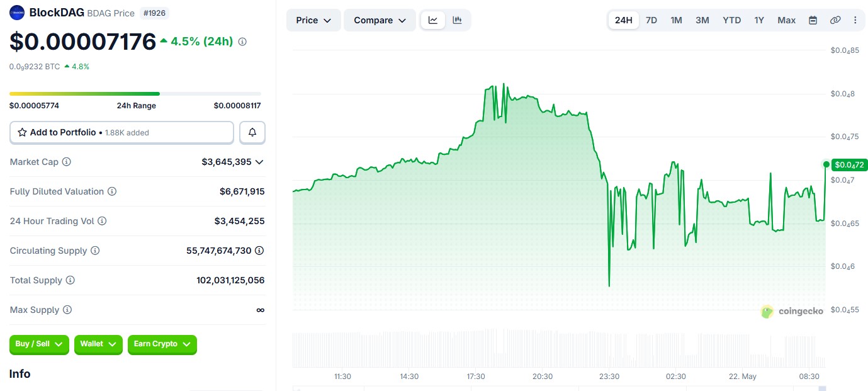Click the star icon in Add to Portfolio

coord(22,132)
